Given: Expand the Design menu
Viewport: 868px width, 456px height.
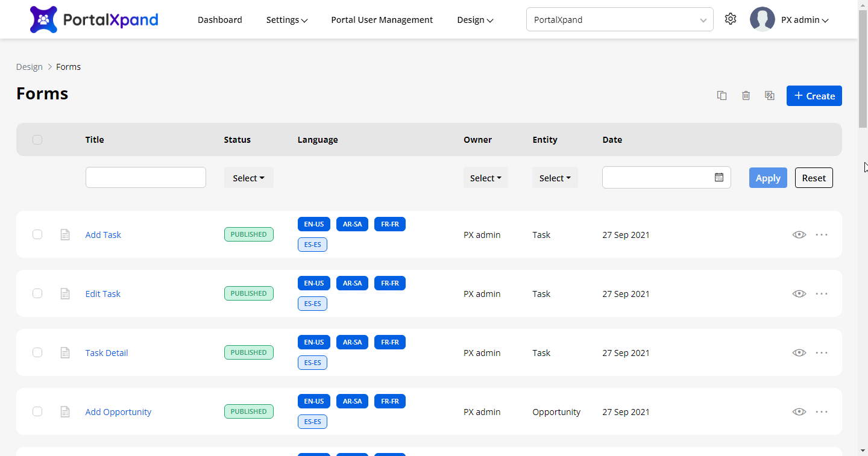Looking at the screenshot, I should point(475,20).
